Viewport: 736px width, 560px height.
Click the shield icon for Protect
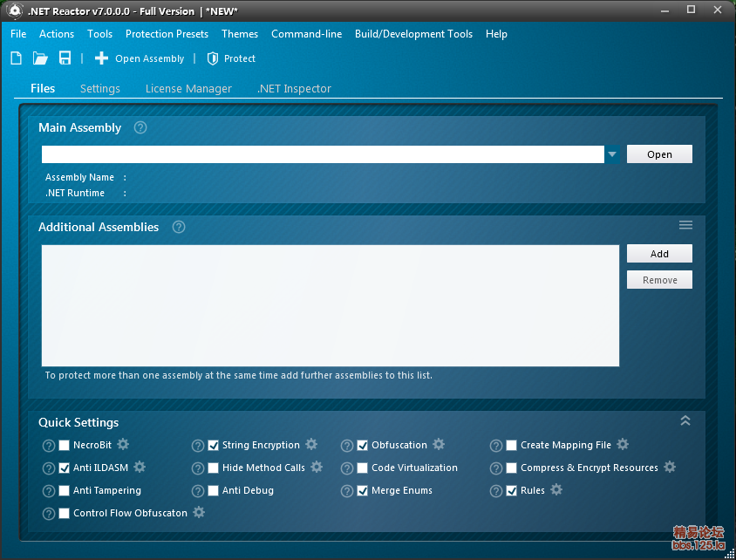[x=213, y=58]
